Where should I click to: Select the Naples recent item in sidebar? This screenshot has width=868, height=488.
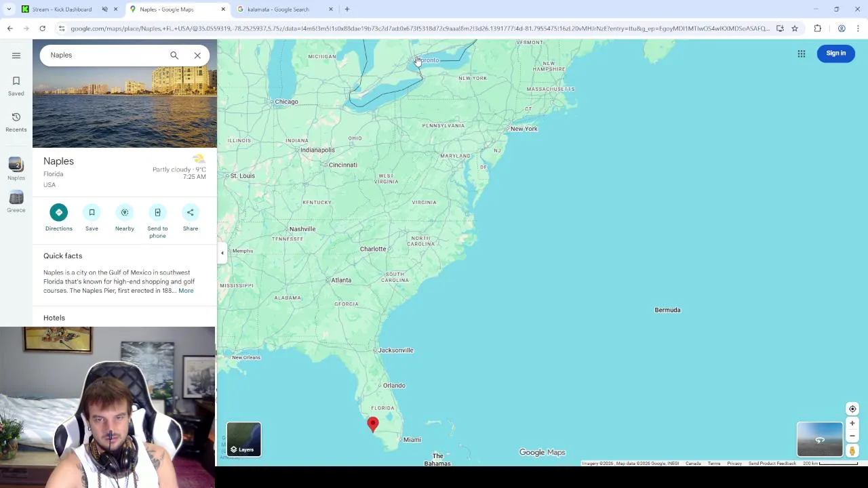pyautogui.click(x=16, y=169)
